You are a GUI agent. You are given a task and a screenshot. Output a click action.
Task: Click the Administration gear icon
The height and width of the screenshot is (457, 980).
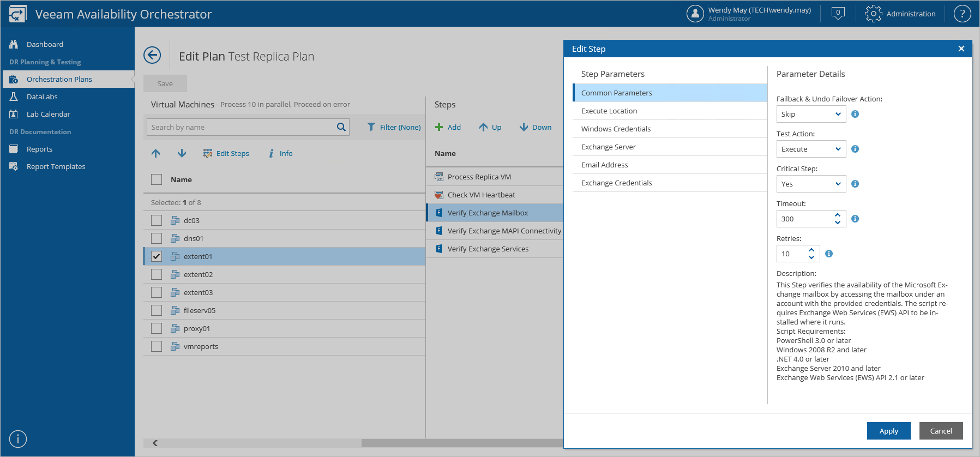(873, 14)
